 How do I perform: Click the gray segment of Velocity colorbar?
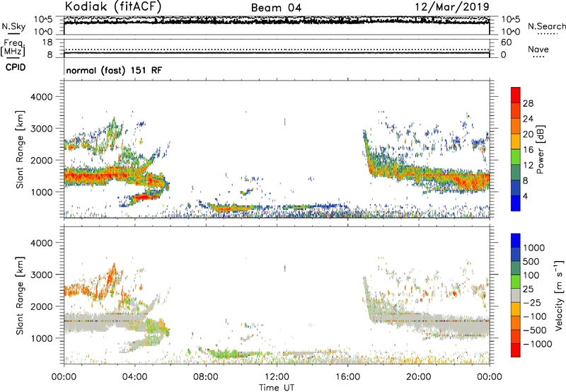click(x=516, y=295)
